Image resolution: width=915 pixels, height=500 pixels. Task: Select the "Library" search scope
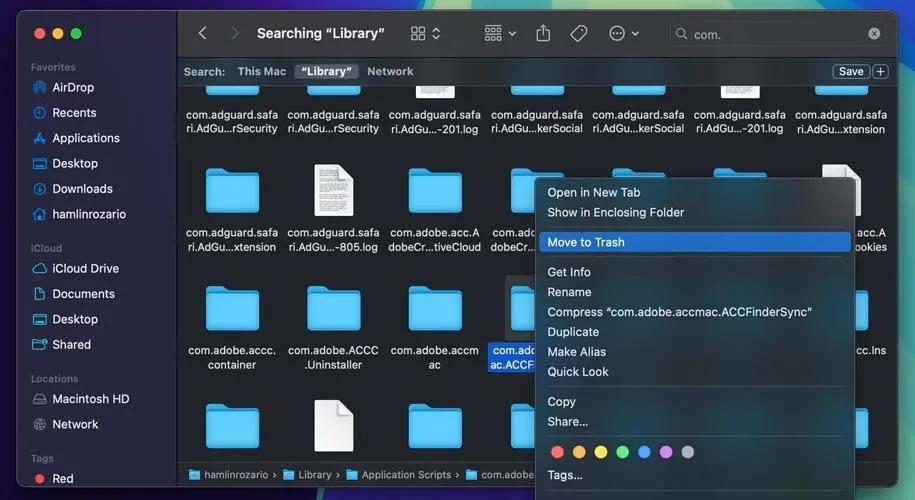coord(327,72)
